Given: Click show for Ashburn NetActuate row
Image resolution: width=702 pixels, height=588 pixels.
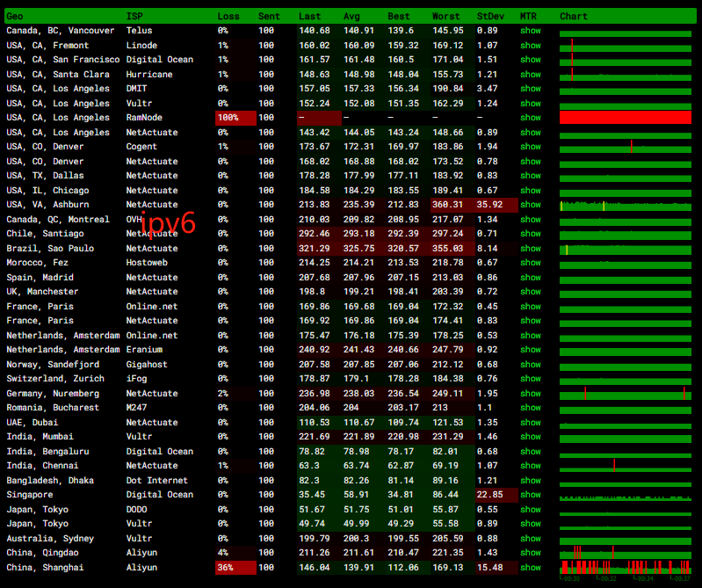Looking at the screenshot, I should [x=531, y=205].
